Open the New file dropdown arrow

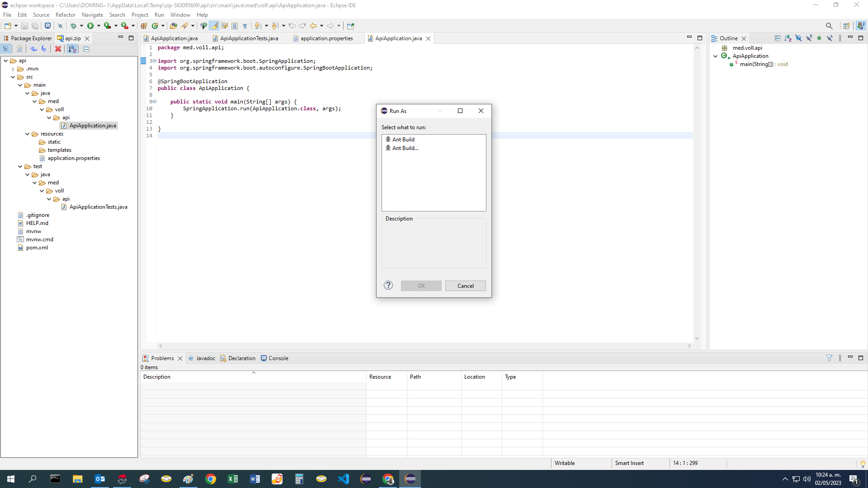[x=16, y=26]
